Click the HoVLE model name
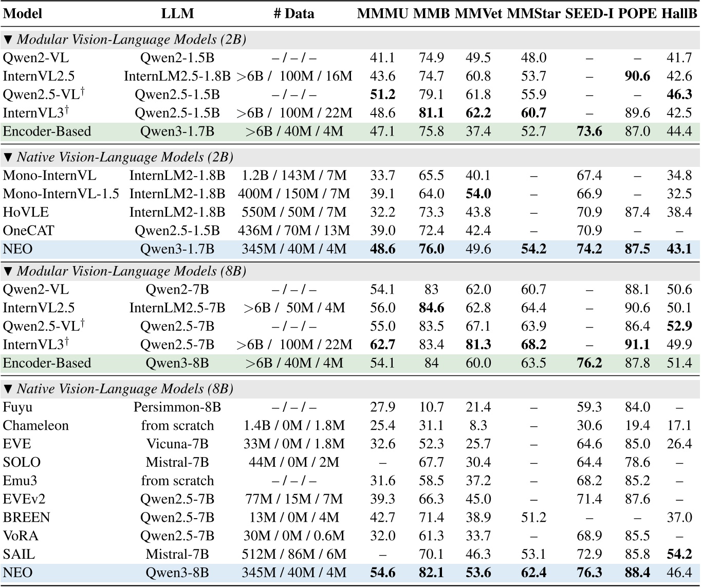701x588 pixels. (x=25, y=212)
